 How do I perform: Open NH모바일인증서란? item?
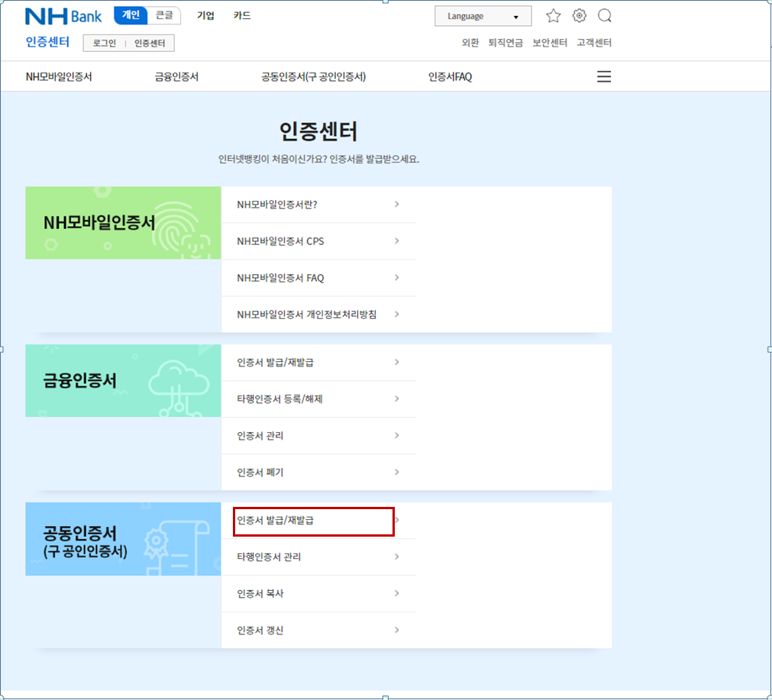[318, 205]
